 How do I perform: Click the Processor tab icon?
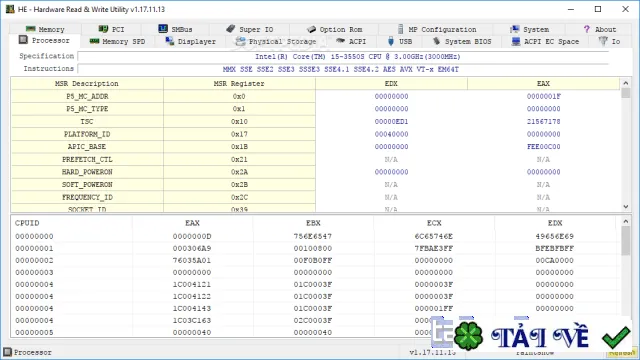point(23,40)
